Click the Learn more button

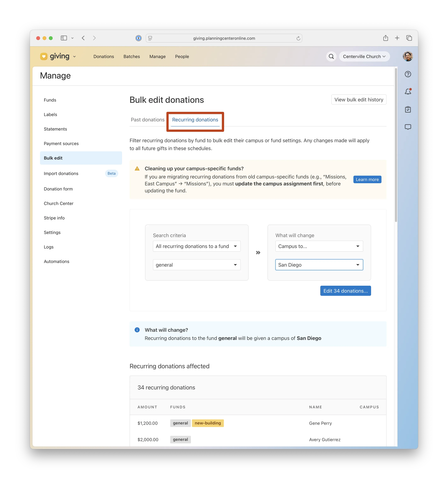pos(367,179)
